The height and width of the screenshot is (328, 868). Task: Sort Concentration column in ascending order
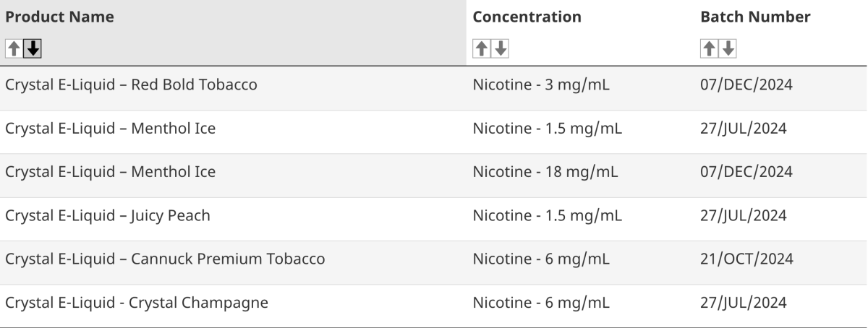point(481,48)
